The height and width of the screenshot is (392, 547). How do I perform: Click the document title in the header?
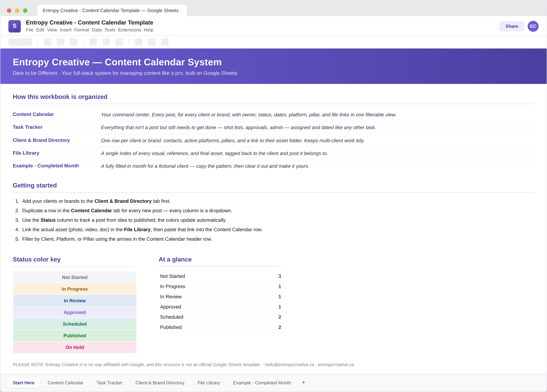click(x=89, y=22)
